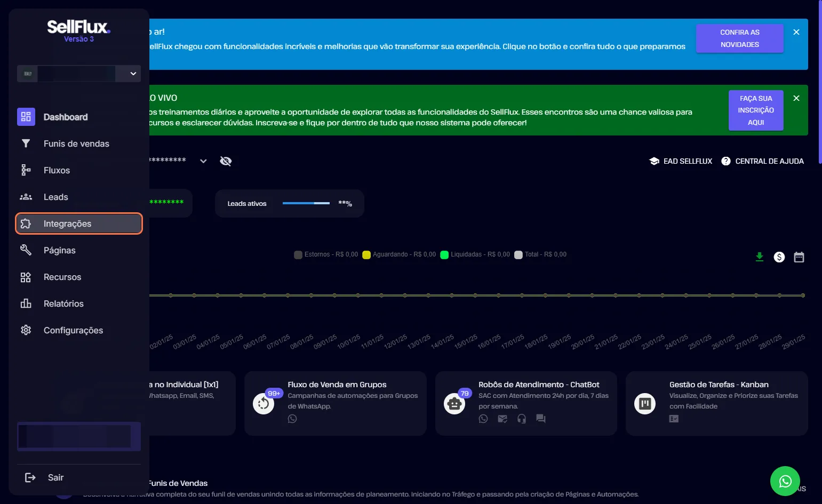The height and width of the screenshot is (504, 822).
Task: Open Leads menu item
Action: [x=79, y=197]
